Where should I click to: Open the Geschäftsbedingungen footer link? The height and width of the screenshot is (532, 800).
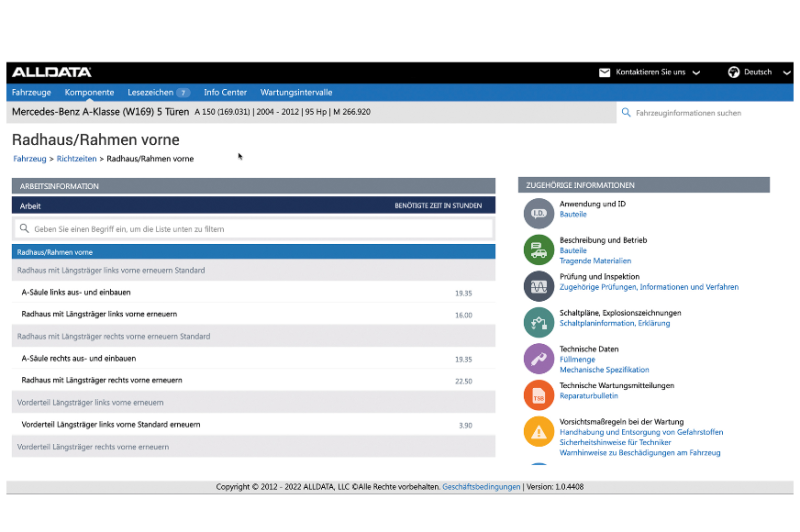pos(481,487)
